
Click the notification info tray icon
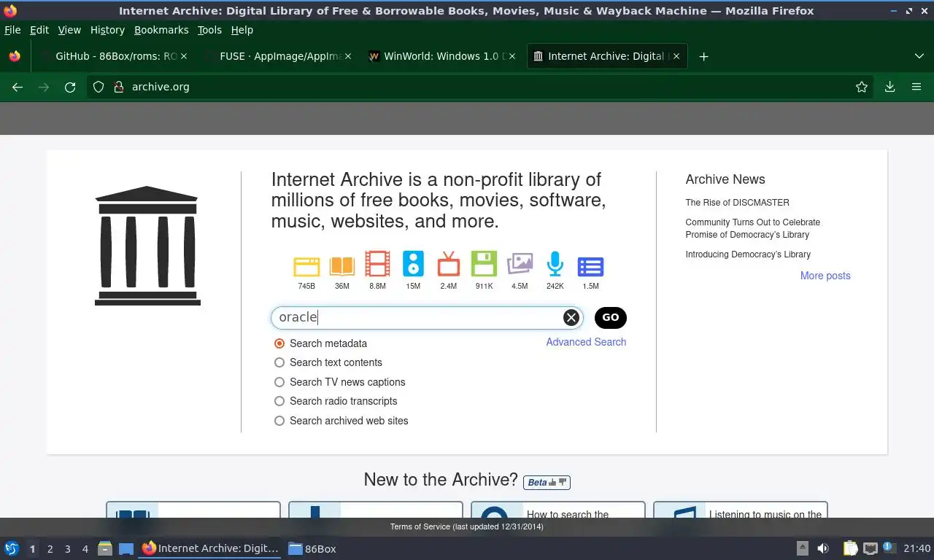coord(889,547)
